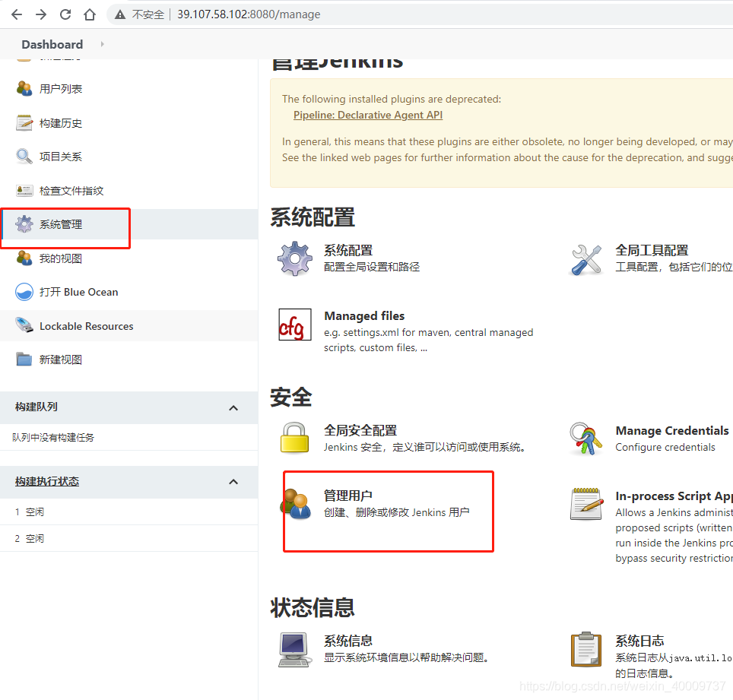Open the 我的视图 sidebar entry
The image size is (733, 700).
(61, 258)
